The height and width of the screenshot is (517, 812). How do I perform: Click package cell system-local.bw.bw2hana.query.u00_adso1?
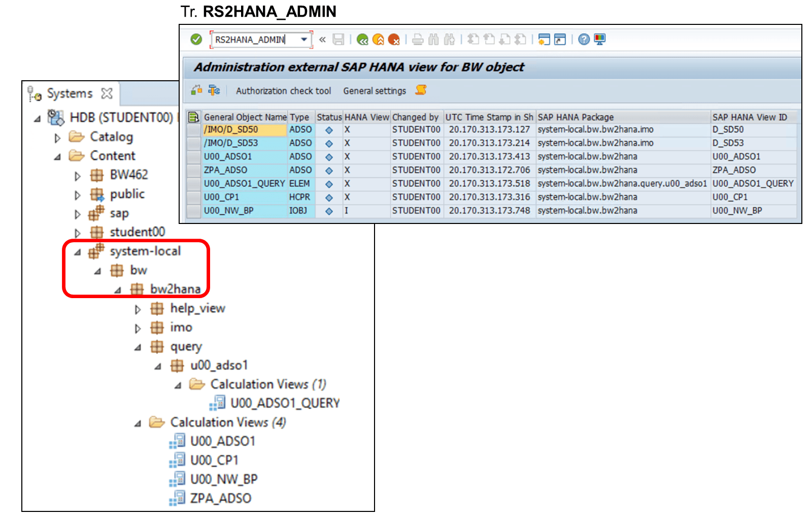pos(622,183)
